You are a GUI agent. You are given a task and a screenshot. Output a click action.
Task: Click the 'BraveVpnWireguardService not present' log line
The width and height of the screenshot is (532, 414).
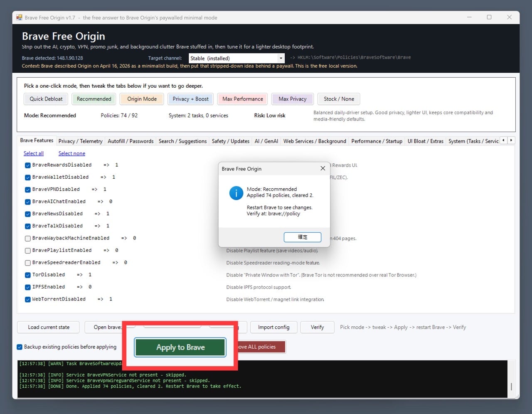(115, 380)
